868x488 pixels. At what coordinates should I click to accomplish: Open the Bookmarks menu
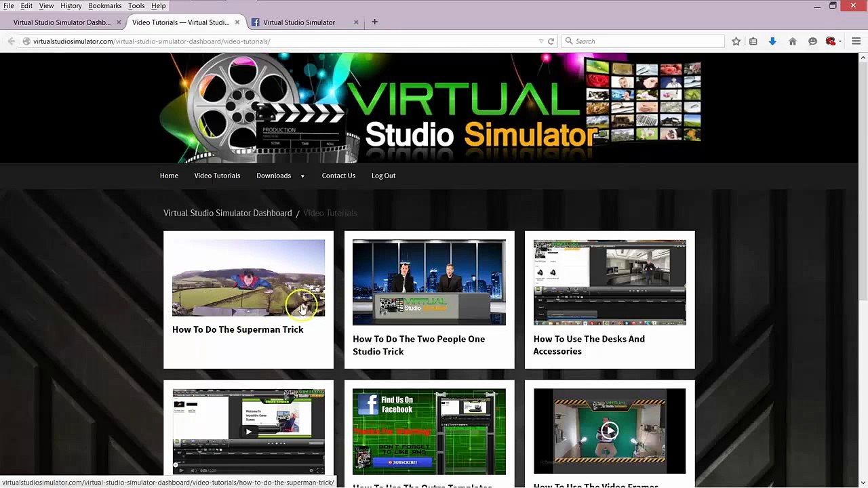(x=105, y=5)
